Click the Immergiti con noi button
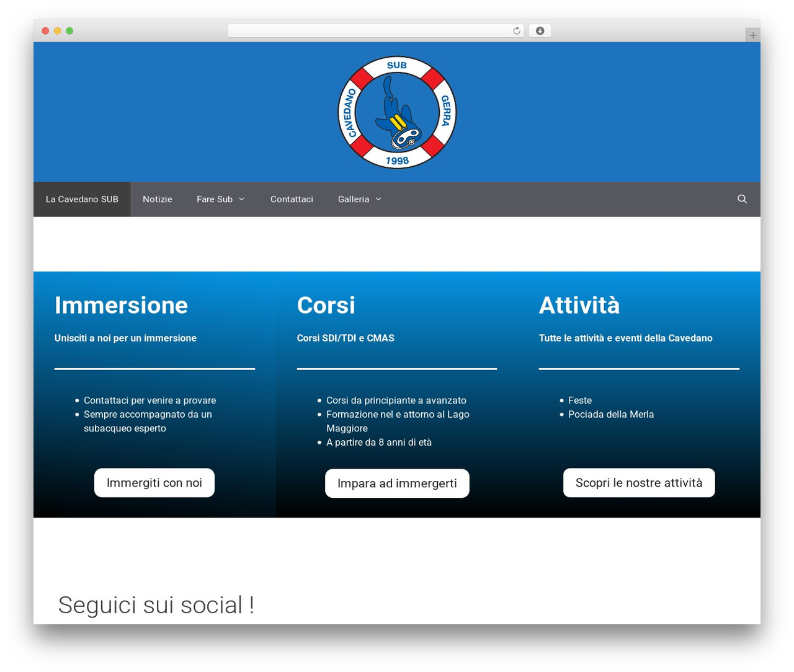 point(154,483)
